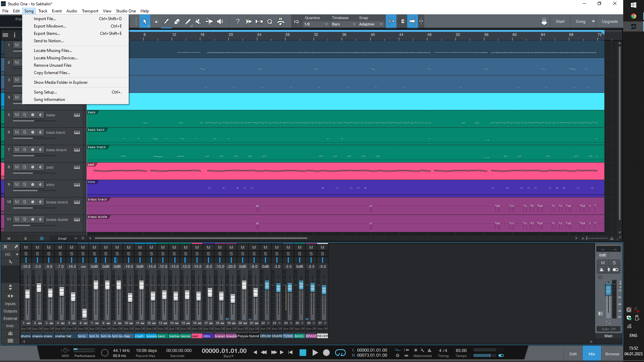Open Song Setup from menu
The height and width of the screenshot is (362, 644).
45,92
